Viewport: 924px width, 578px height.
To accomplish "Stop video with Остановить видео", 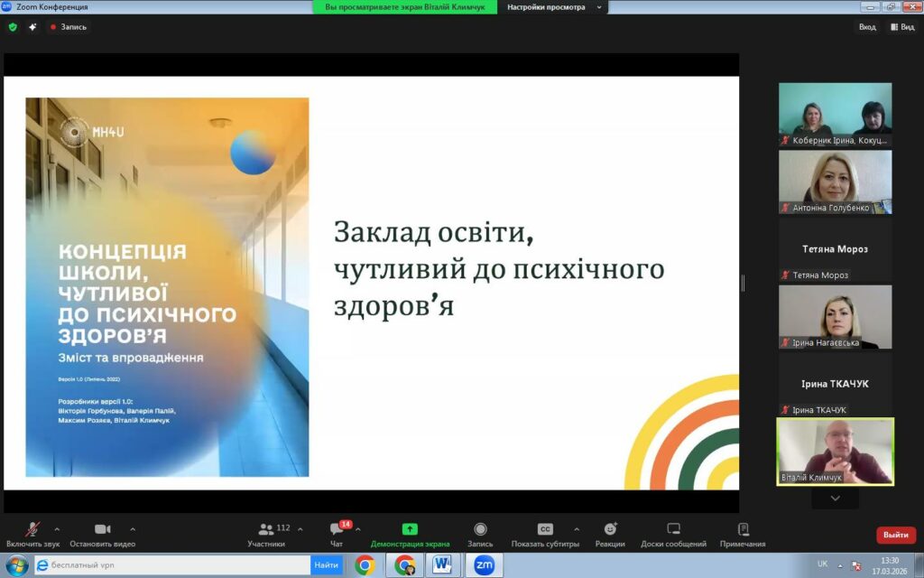I will click(x=102, y=529).
